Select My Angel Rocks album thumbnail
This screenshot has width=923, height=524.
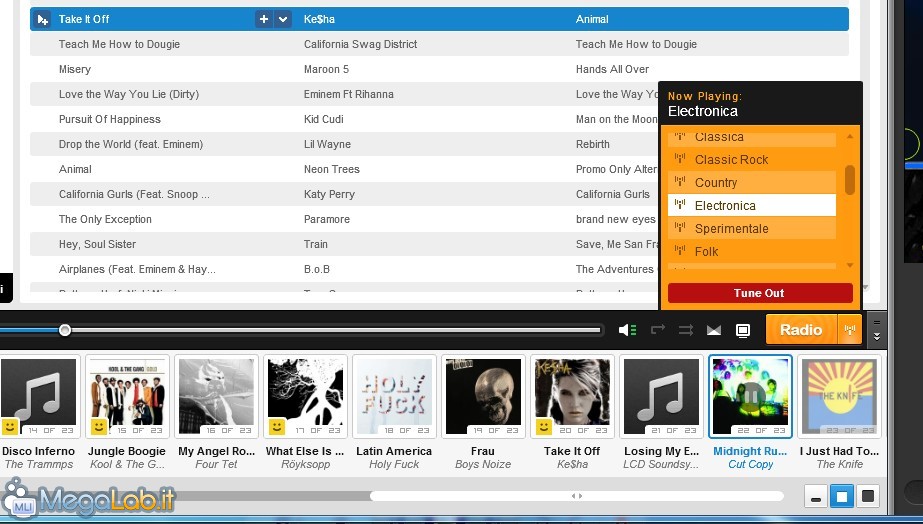click(x=217, y=396)
